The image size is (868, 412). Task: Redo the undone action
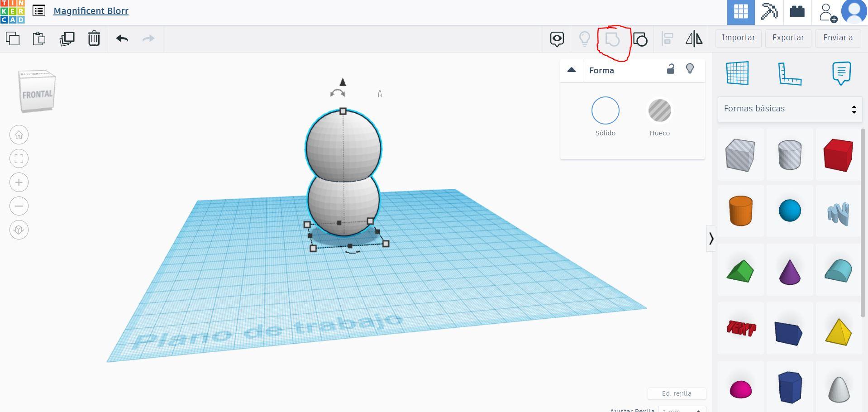[x=148, y=38]
